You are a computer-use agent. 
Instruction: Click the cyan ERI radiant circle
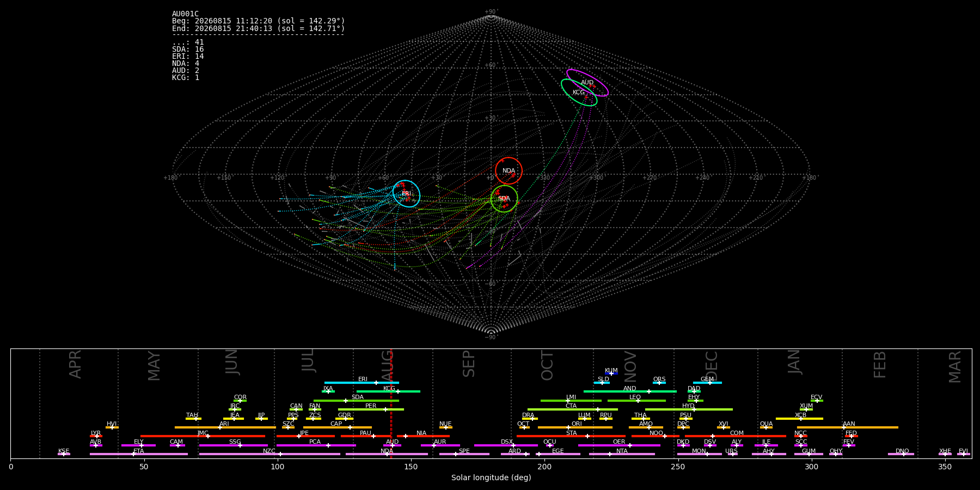(x=406, y=193)
